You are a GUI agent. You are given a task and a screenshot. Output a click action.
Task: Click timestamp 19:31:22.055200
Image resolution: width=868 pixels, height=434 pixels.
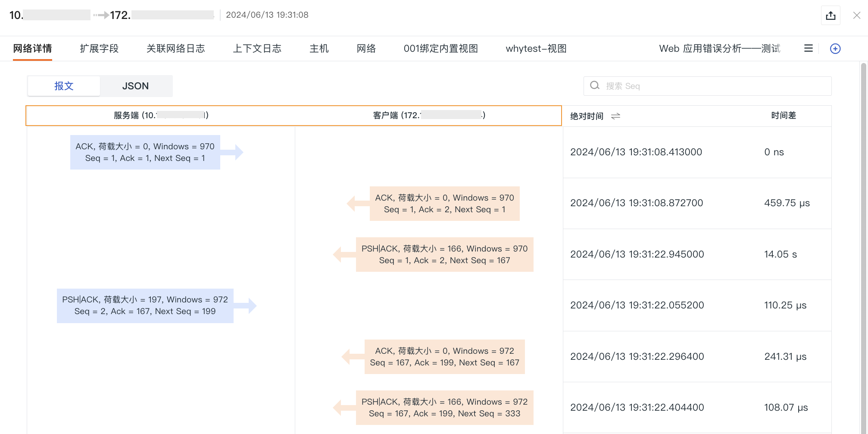637,305
